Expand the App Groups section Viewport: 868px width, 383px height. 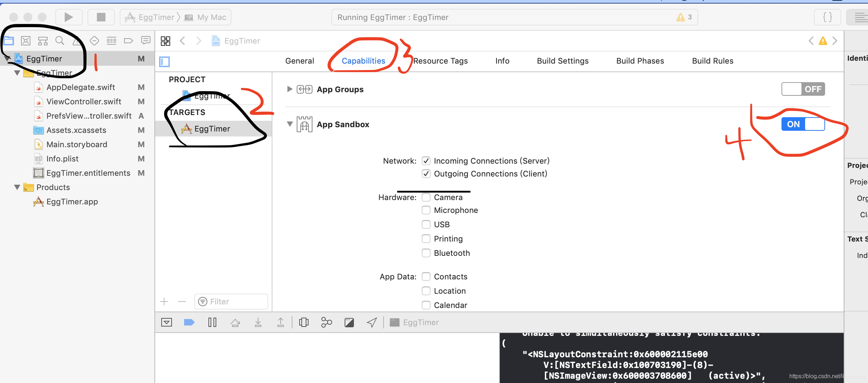pyautogui.click(x=290, y=89)
